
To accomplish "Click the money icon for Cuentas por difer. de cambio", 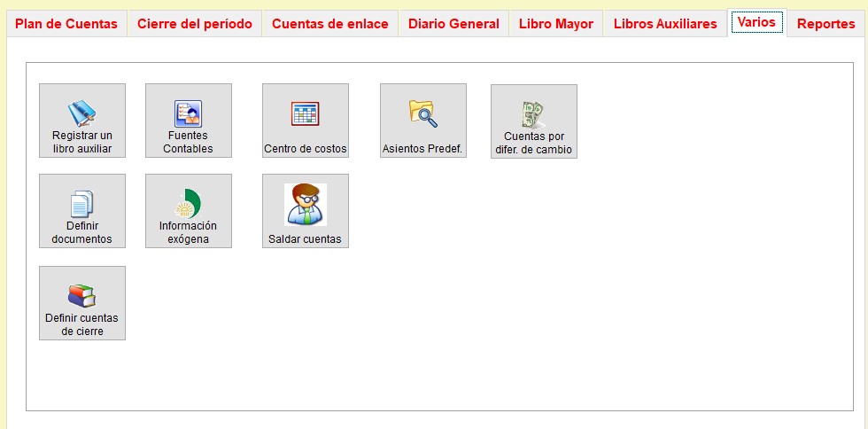I will (533, 113).
